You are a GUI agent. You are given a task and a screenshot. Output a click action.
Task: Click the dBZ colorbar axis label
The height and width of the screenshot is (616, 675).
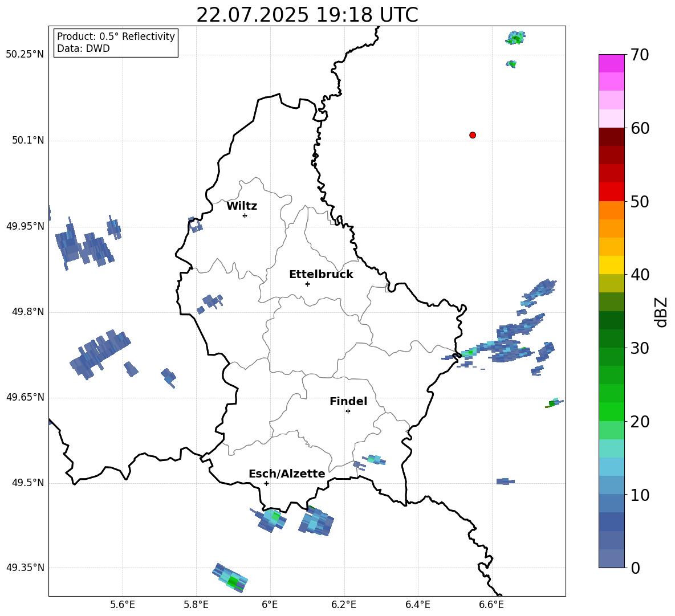point(661,312)
